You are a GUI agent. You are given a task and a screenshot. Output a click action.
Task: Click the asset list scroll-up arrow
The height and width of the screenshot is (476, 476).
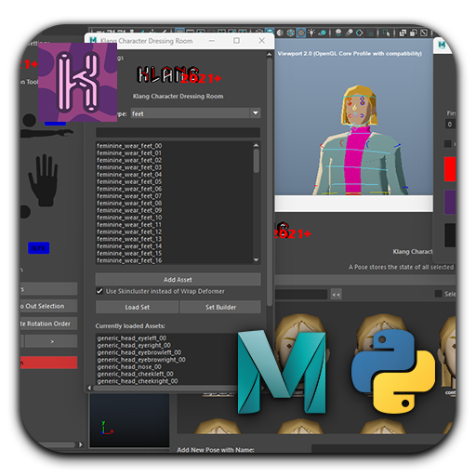click(x=257, y=145)
